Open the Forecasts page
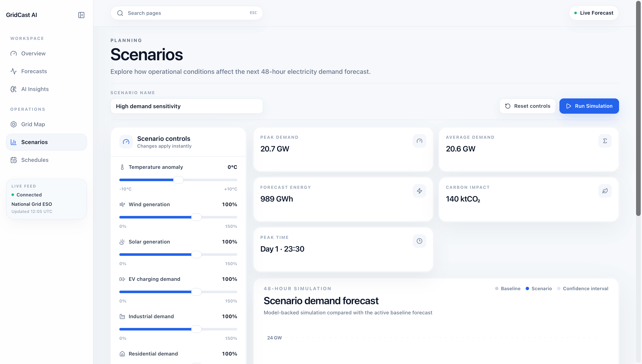The image size is (642, 364). (46, 71)
